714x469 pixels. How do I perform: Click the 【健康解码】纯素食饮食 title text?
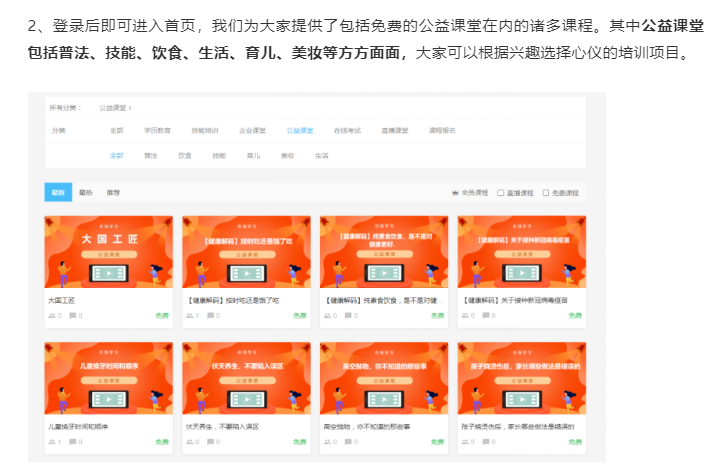point(383,301)
